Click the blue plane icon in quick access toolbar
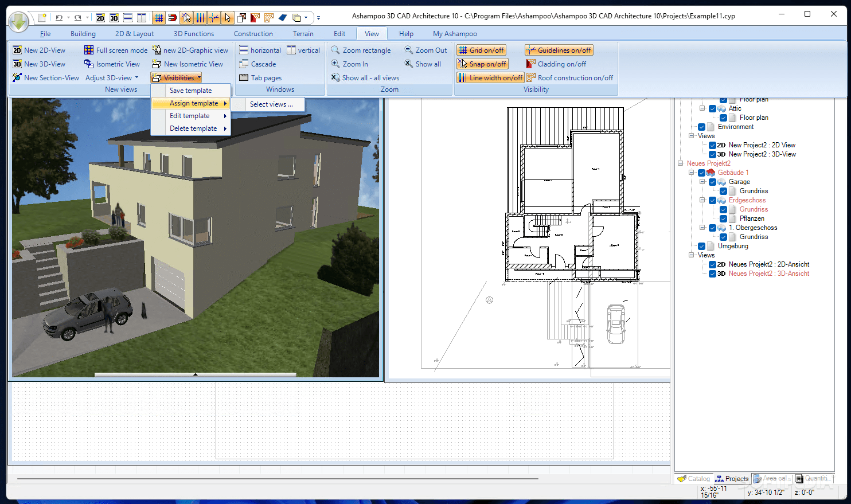Viewport: 851px width, 504px height. tap(283, 18)
